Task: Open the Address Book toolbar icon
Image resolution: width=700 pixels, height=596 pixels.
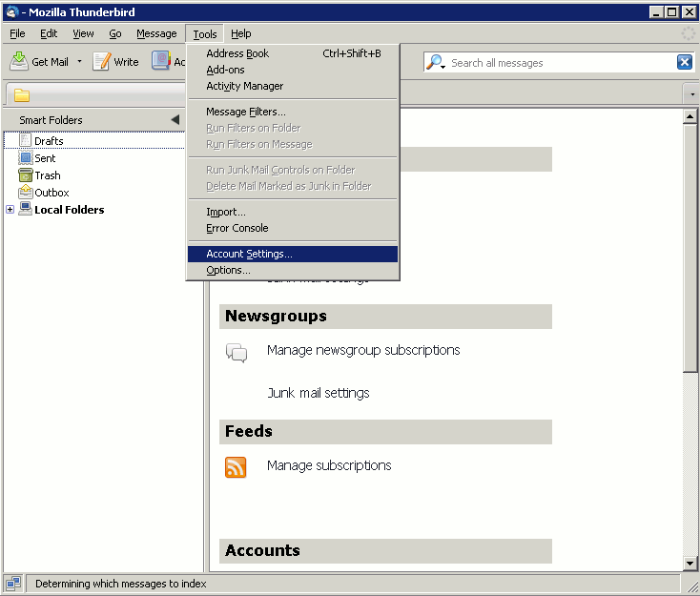Action: coord(161,61)
